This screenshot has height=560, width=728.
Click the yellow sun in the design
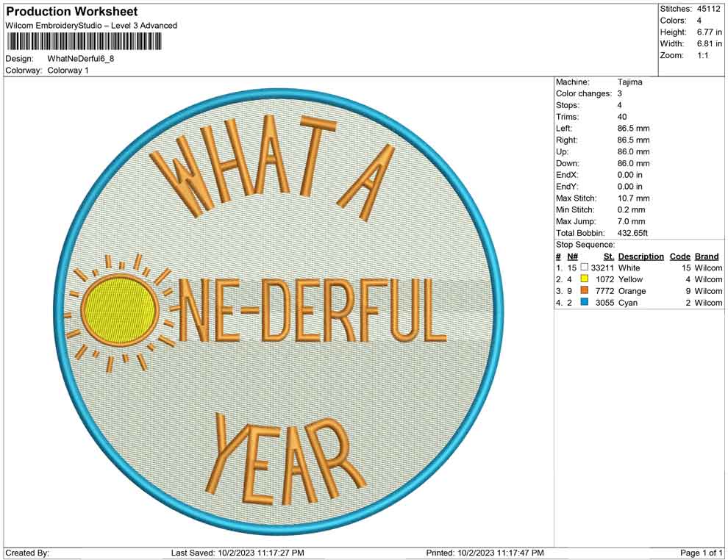120,311
